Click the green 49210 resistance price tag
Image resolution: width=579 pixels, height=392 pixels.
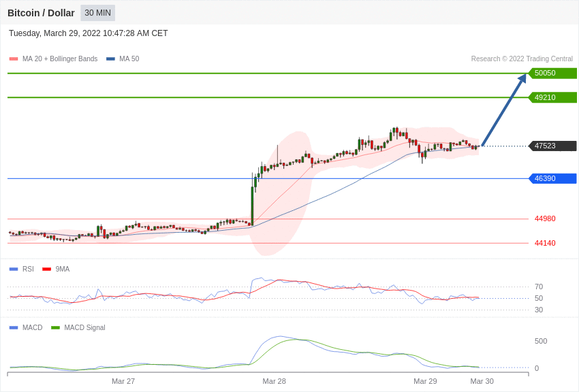pyautogui.click(x=553, y=97)
